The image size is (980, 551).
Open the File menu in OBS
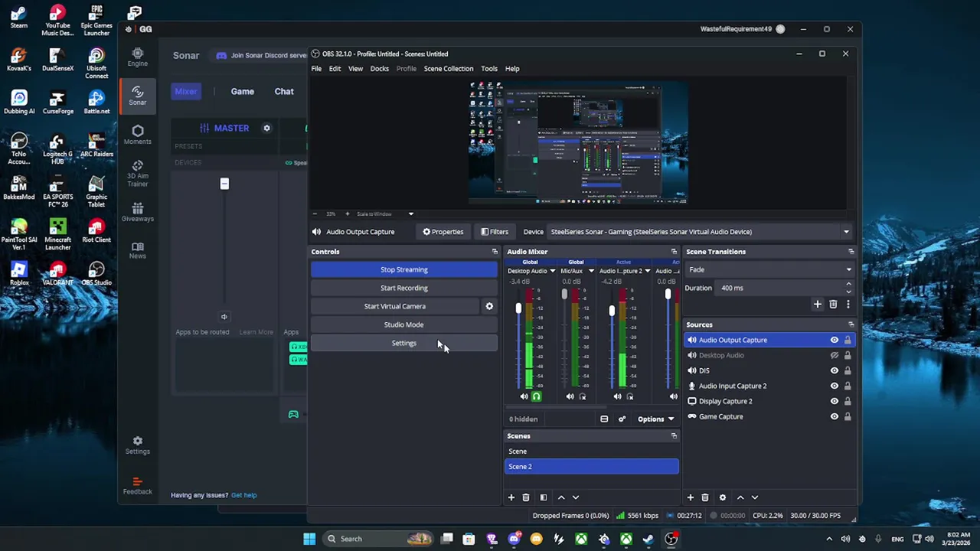click(x=316, y=69)
